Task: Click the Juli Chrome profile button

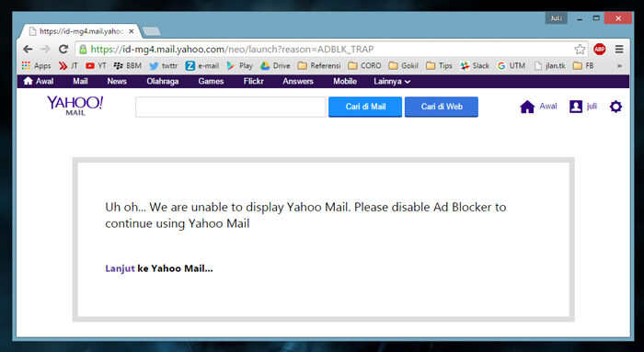Action: pyautogui.click(x=556, y=18)
